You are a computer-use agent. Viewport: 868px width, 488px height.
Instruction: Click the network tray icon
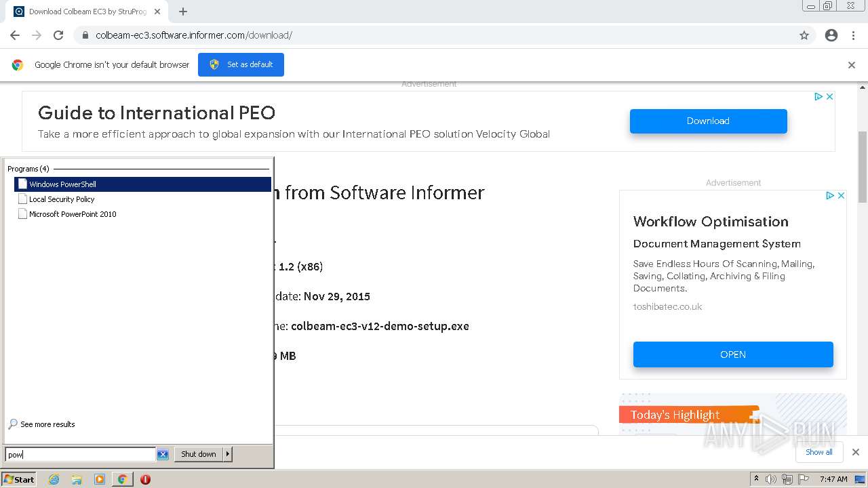(787, 479)
